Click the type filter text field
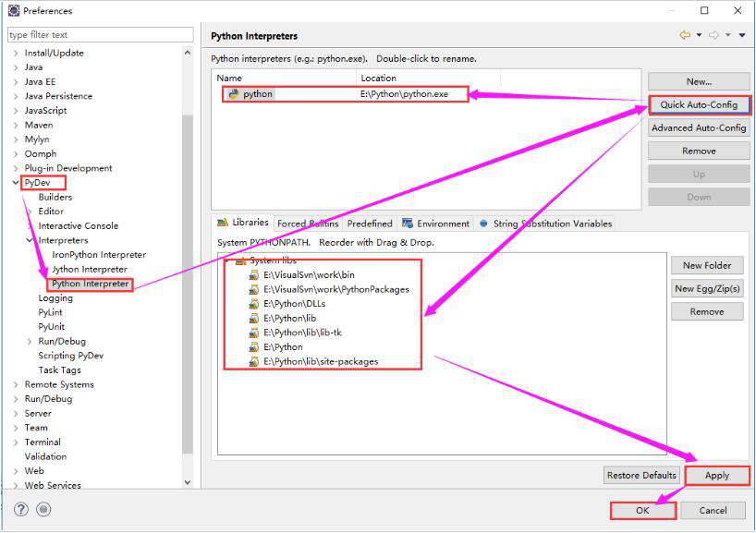Screen dimensions: 756x533 point(101,35)
